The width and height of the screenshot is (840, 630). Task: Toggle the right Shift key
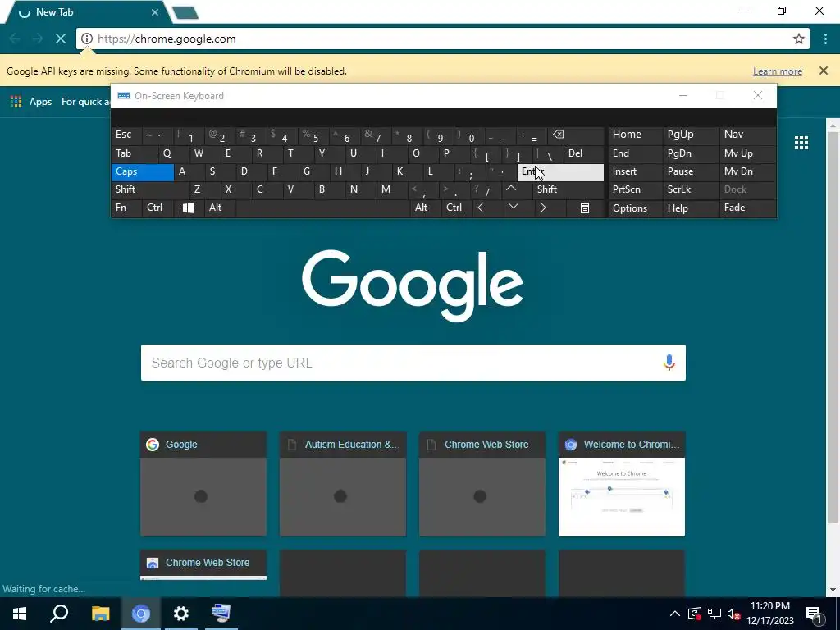568,189
